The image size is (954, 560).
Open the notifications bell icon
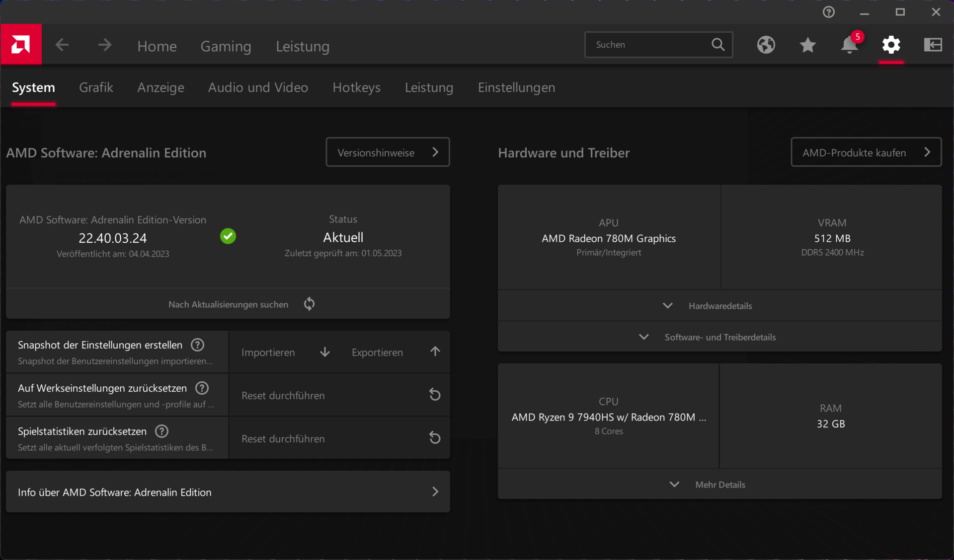click(x=849, y=45)
